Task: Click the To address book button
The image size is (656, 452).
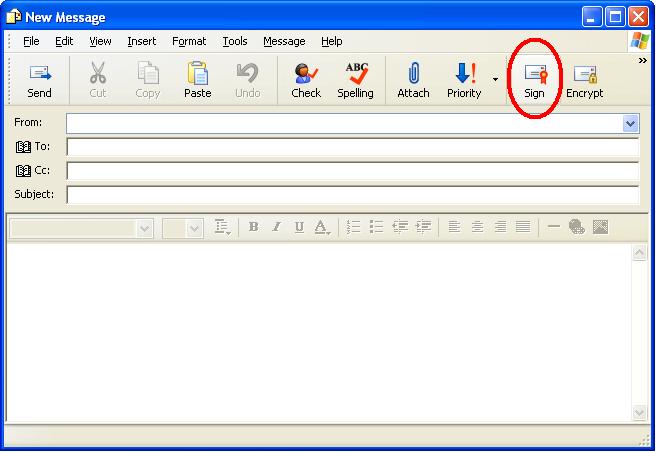Action: (33, 146)
